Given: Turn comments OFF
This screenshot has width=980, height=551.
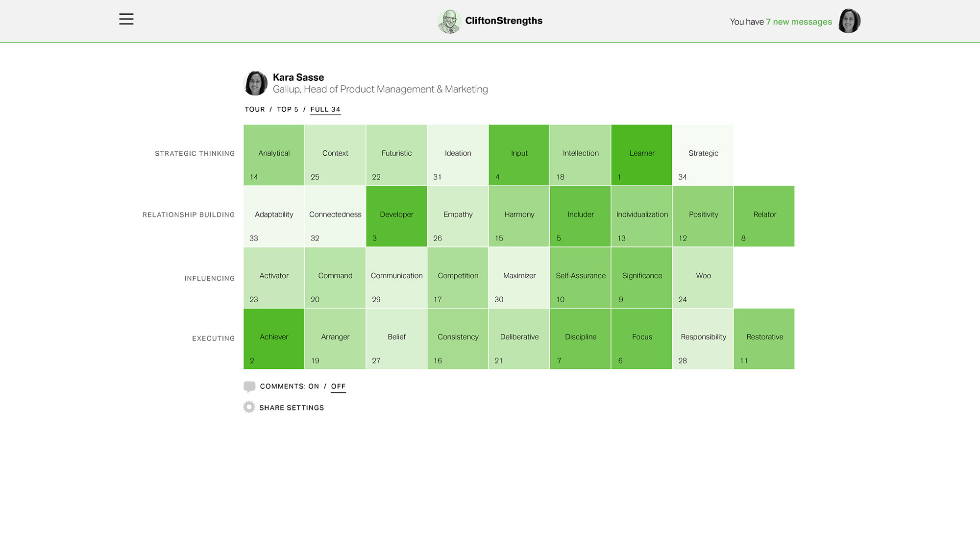Looking at the screenshot, I should tap(338, 387).
